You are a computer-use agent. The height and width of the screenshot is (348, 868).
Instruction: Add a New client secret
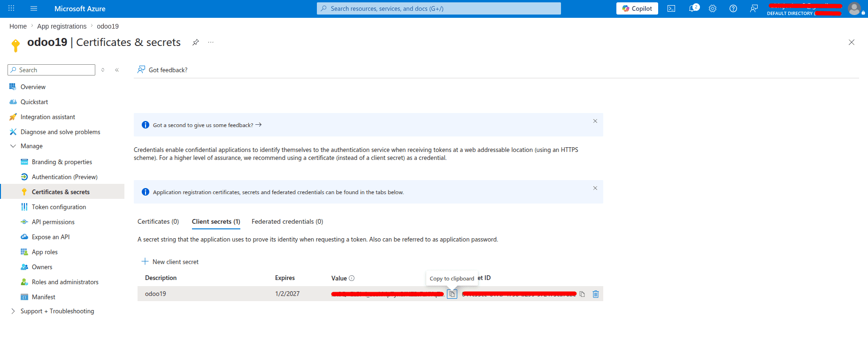170,262
